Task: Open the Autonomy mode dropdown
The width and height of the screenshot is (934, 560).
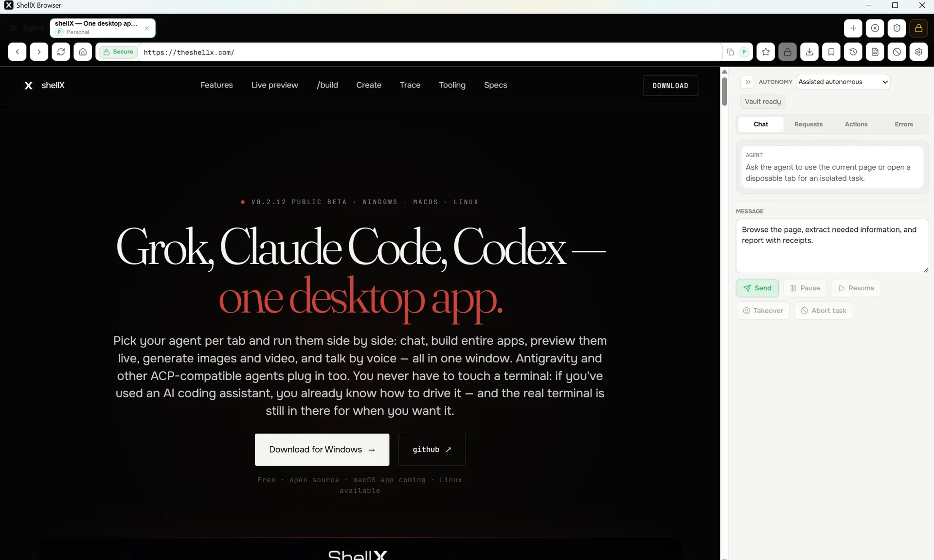Action: click(843, 82)
